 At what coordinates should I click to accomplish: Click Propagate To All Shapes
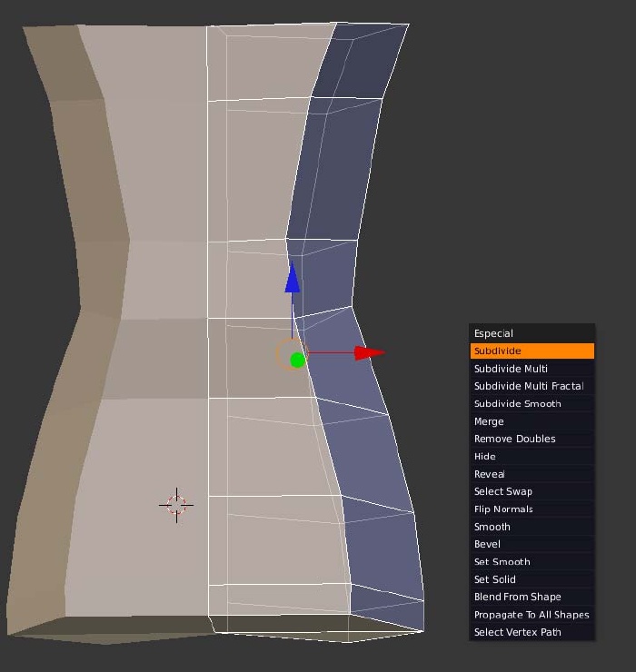point(532,615)
